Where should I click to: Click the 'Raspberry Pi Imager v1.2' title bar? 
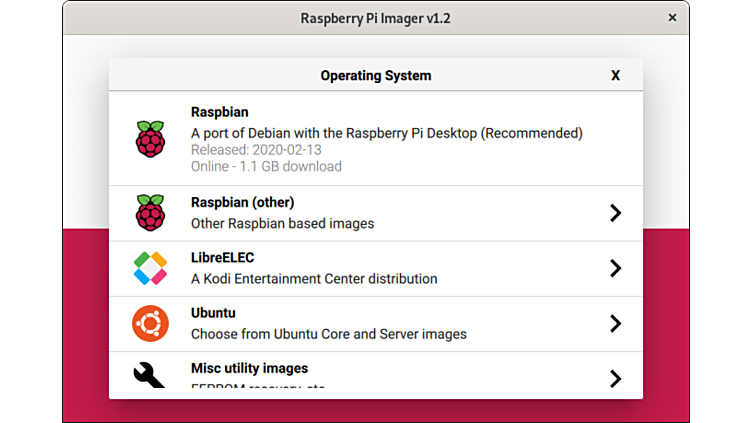[376, 18]
